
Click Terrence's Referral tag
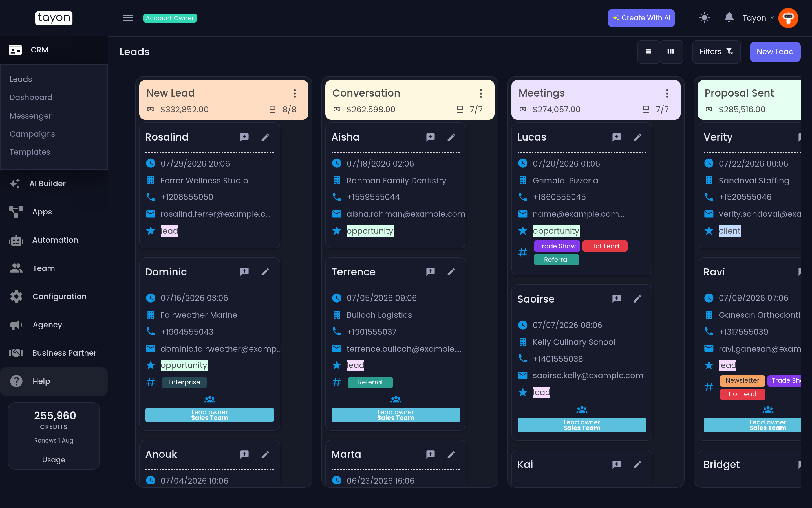370,382
